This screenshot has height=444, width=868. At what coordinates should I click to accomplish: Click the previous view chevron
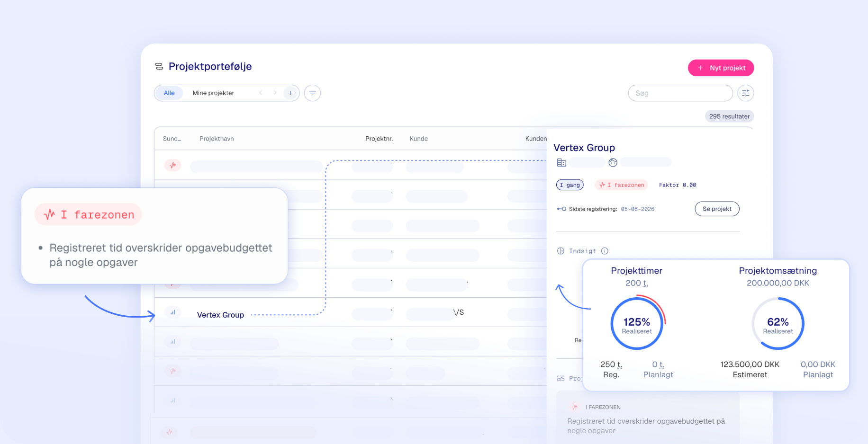(261, 93)
